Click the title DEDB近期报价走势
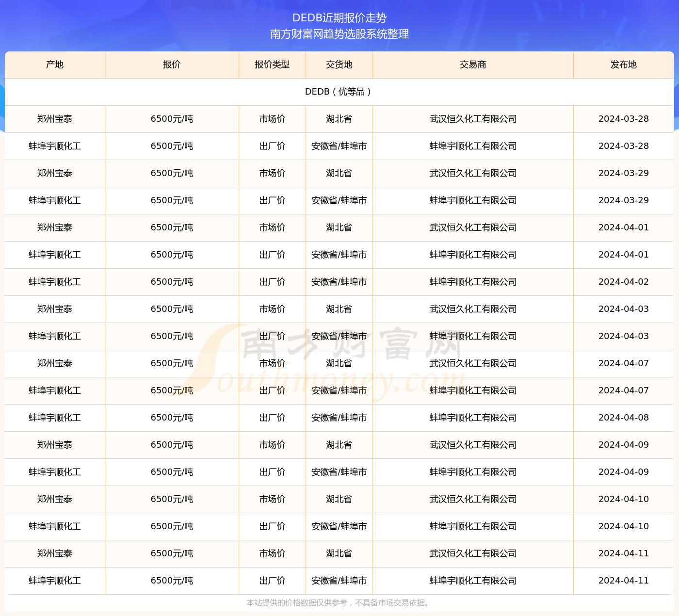The image size is (679, 616). 339,18
